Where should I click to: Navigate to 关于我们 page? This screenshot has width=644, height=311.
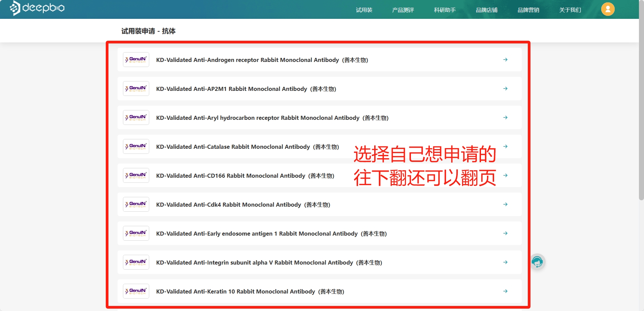[570, 10]
